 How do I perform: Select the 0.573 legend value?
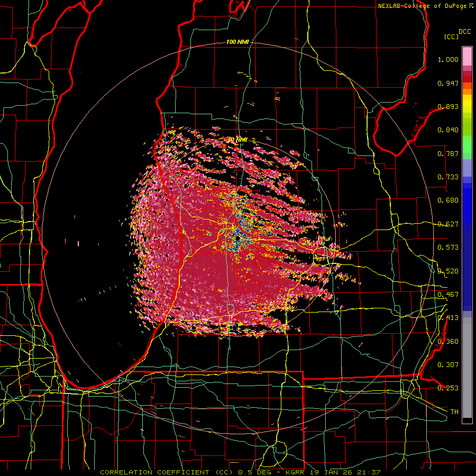(448, 248)
